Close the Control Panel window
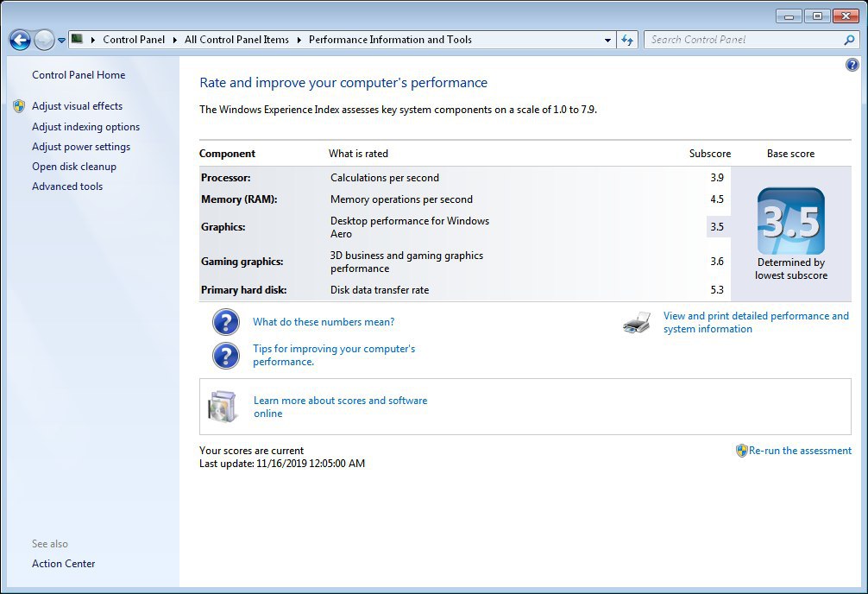The width and height of the screenshot is (868, 594). [846, 16]
